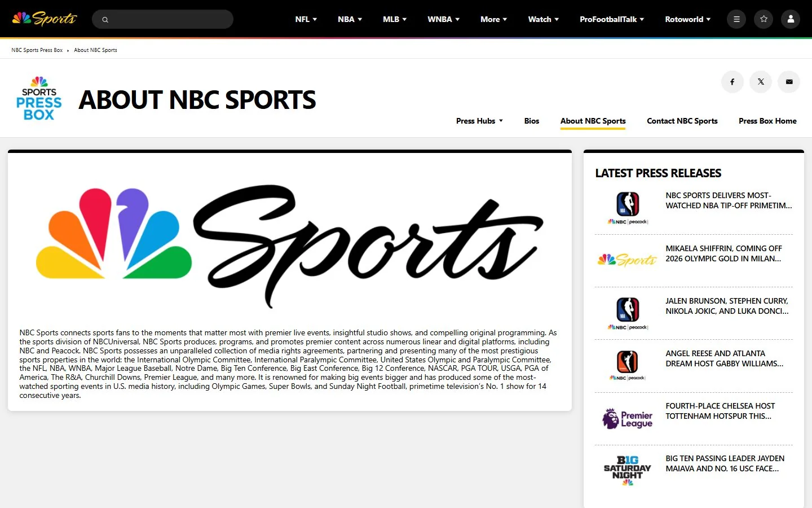Viewport: 812px width, 508px height.
Task: Expand the MLB dropdown menu
Action: click(x=395, y=19)
